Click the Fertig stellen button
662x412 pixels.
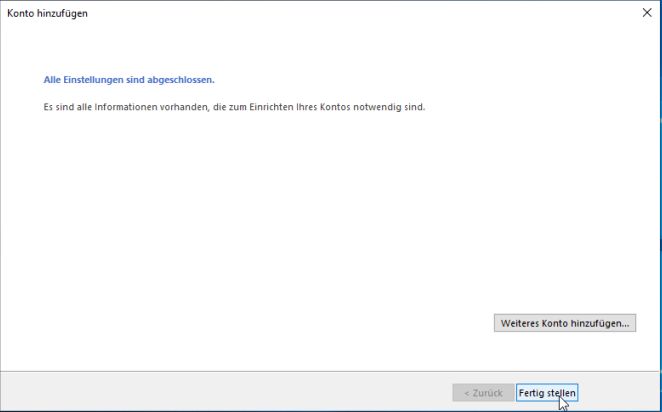tap(547, 393)
